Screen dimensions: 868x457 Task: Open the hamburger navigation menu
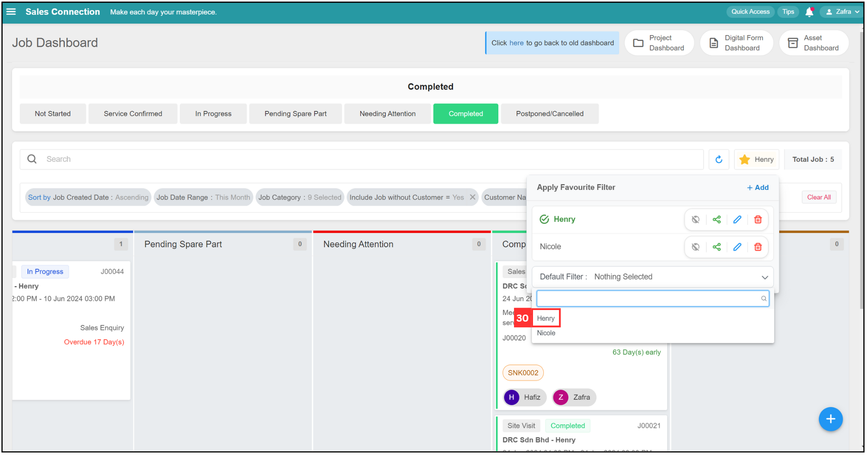tap(11, 12)
